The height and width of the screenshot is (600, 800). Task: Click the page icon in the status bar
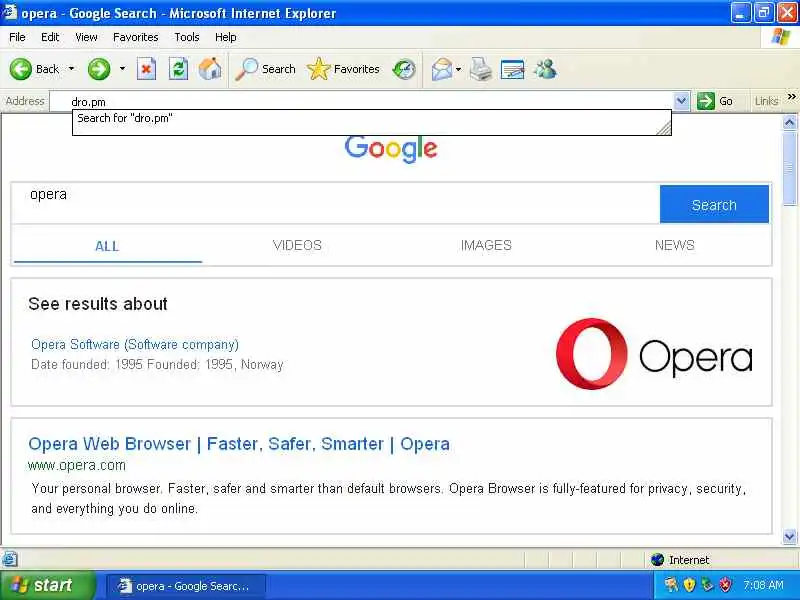[10, 559]
